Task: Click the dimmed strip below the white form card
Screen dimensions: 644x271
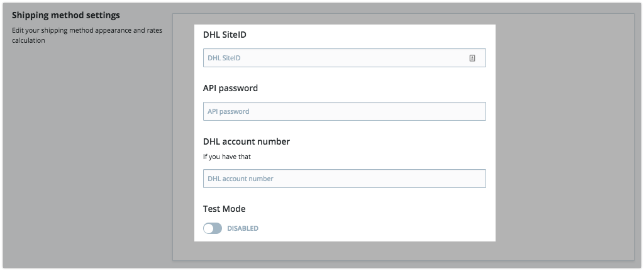Action: (x=345, y=250)
